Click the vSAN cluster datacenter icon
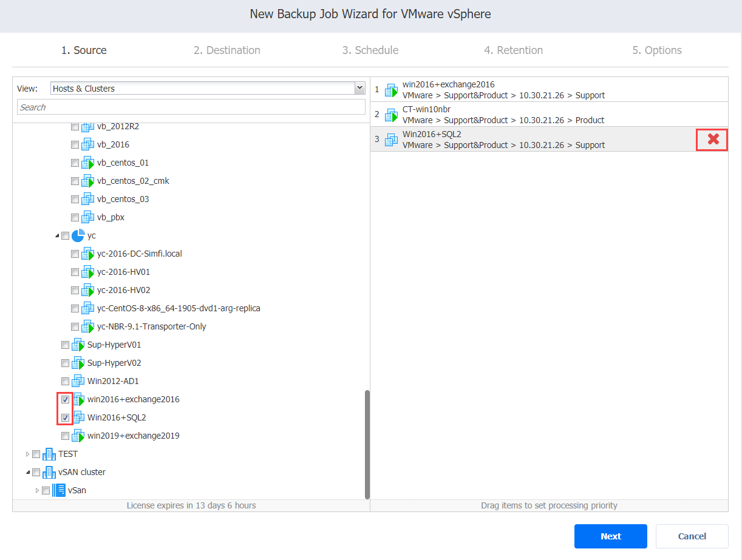The width and height of the screenshot is (742, 560). [x=49, y=472]
